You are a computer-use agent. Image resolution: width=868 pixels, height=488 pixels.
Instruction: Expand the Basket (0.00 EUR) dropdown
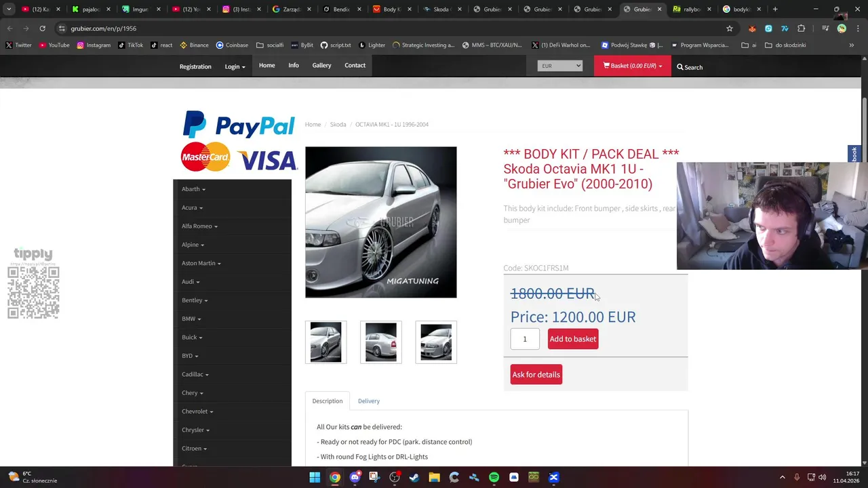click(x=633, y=66)
